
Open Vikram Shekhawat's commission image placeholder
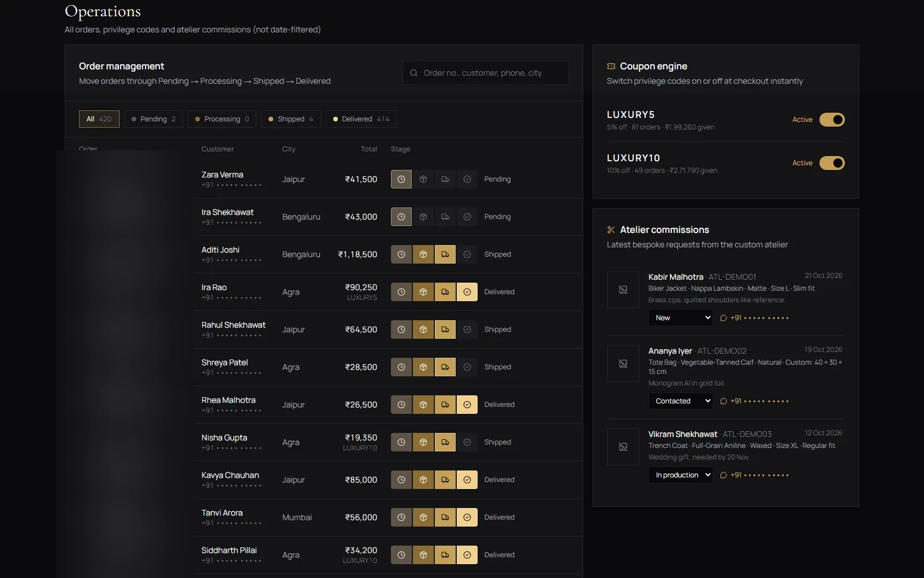tap(623, 447)
